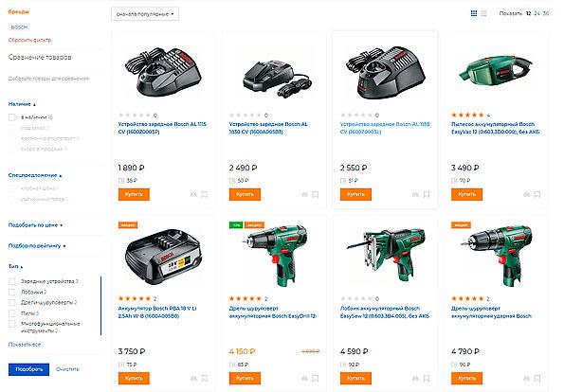Enable the 'Дрели-шуруповерты' type filter
Image resolution: width=564 pixels, height=392 pixels.
click(12, 303)
